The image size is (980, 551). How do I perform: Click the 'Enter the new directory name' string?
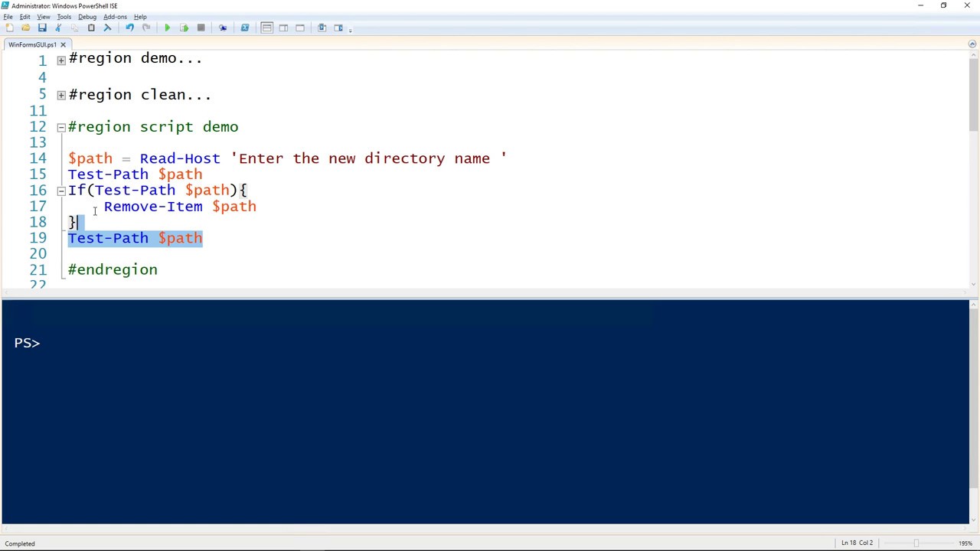(x=368, y=158)
